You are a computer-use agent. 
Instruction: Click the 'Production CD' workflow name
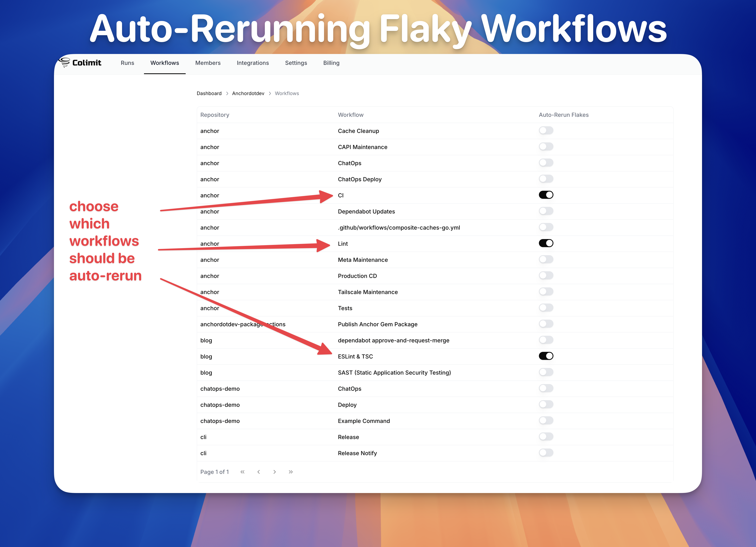click(x=357, y=276)
